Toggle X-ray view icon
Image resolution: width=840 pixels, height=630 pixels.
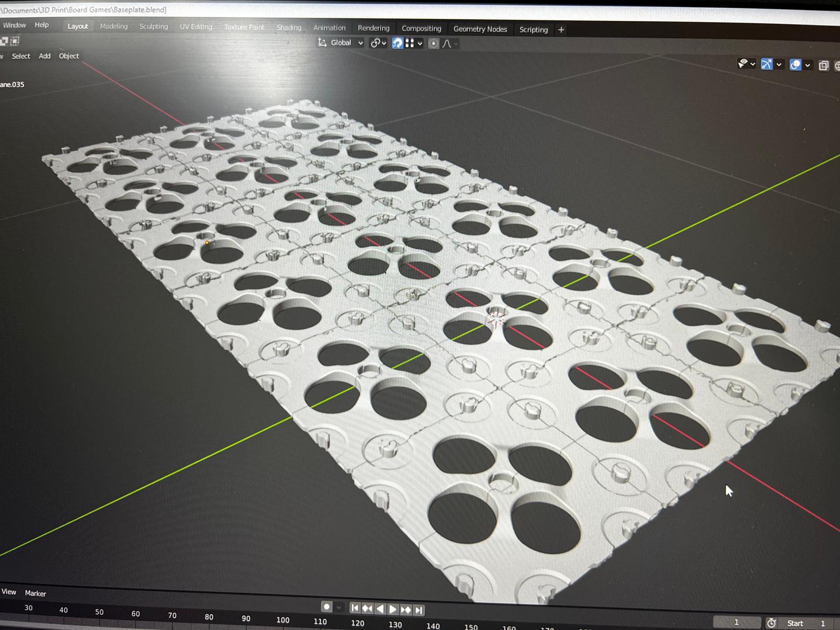[x=823, y=65]
